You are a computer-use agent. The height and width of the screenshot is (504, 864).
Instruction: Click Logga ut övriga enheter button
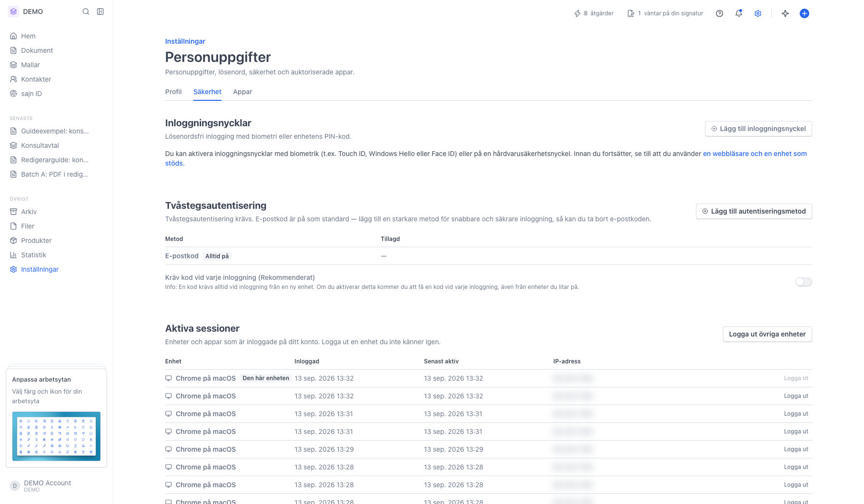(768, 334)
